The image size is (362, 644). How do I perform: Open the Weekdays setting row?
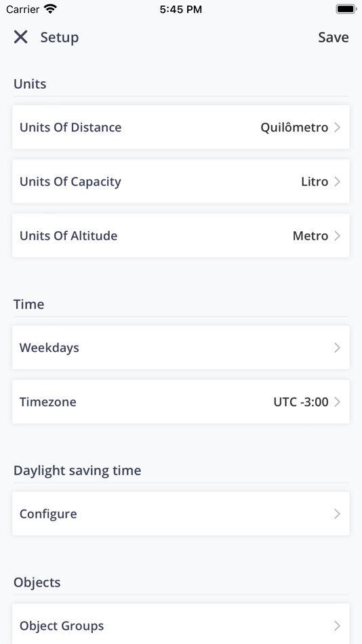[181, 348]
